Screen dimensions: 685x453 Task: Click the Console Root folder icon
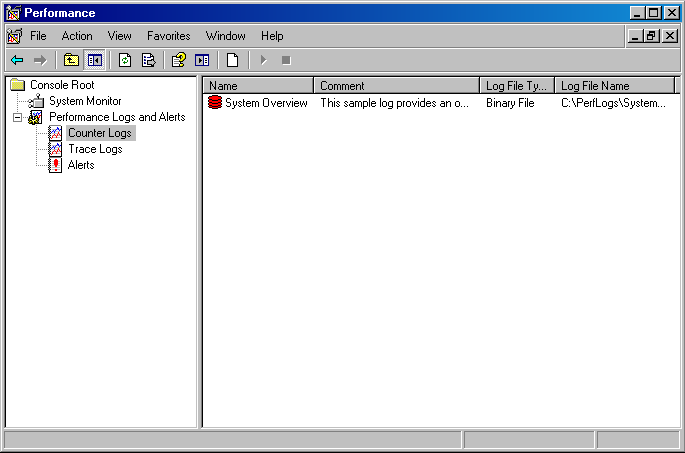click(x=17, y=84)
